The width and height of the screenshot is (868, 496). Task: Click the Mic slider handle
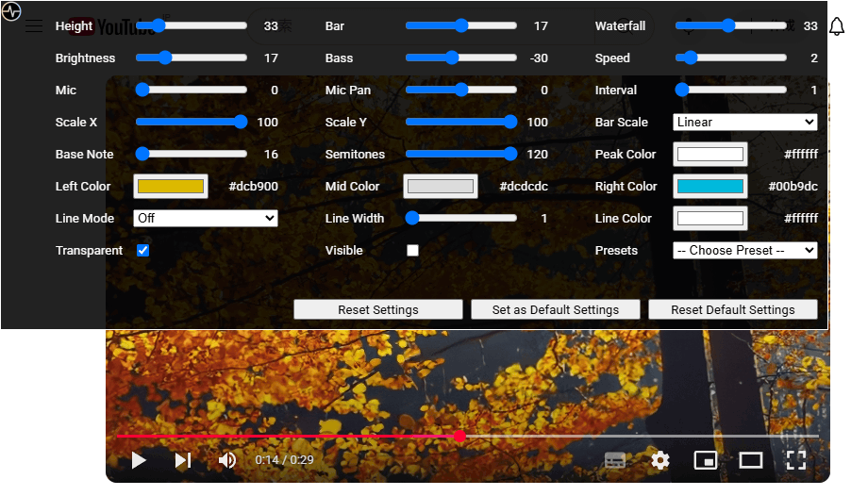(142, 90)
